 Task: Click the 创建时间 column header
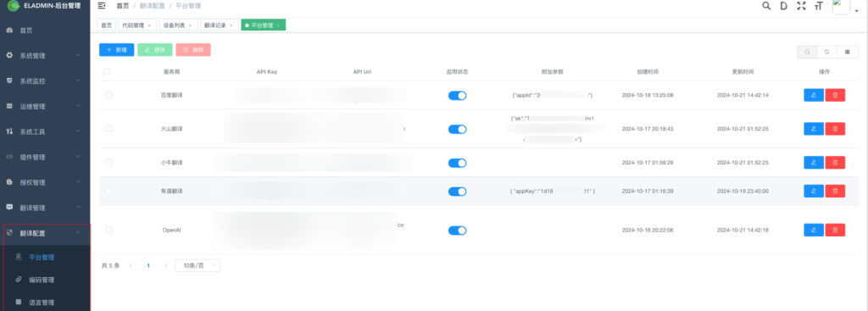click(648, 72)
